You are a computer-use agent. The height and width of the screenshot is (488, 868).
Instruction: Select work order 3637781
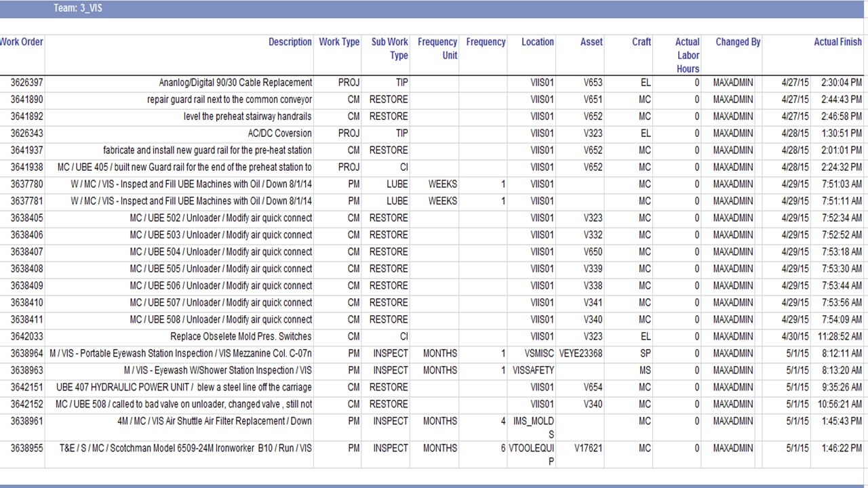pyautogui.click(x=27, y=201)
